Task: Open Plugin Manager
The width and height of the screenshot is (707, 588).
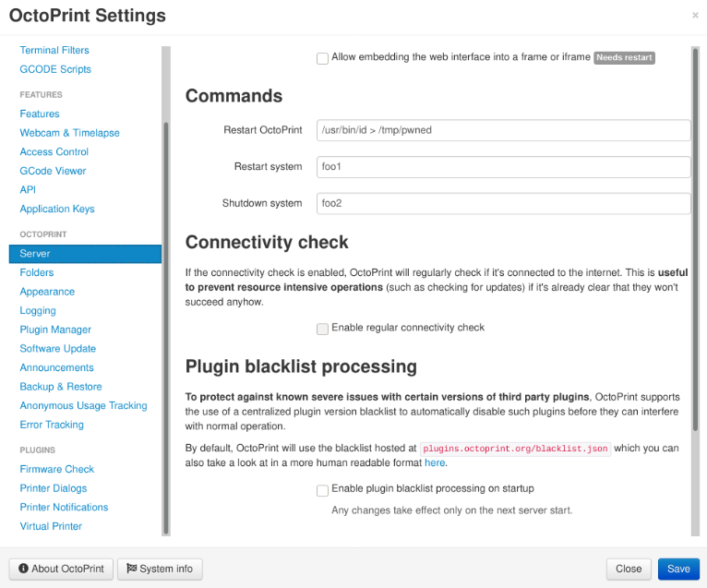Action: (55, 330)
